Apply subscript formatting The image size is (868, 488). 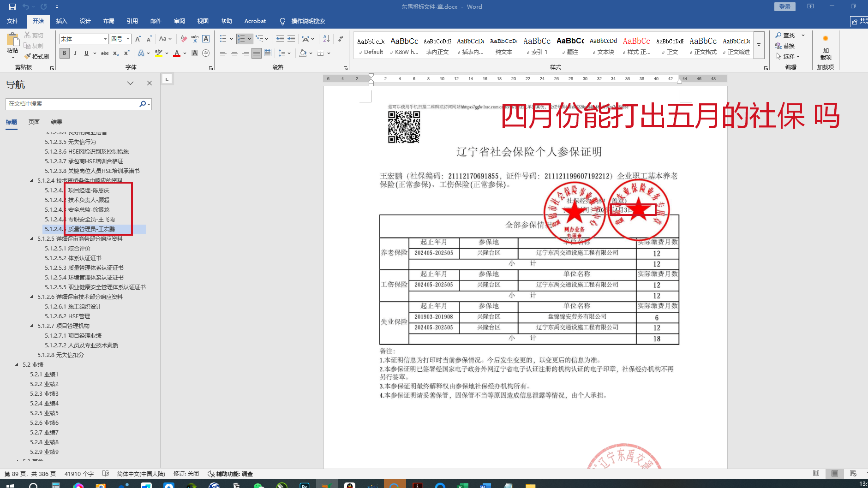coord(116,53)
